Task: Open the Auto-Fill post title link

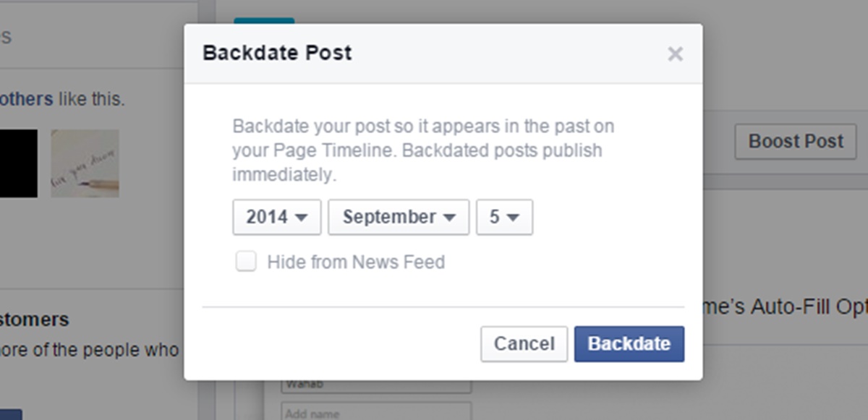Action: (x=785, y=307)
